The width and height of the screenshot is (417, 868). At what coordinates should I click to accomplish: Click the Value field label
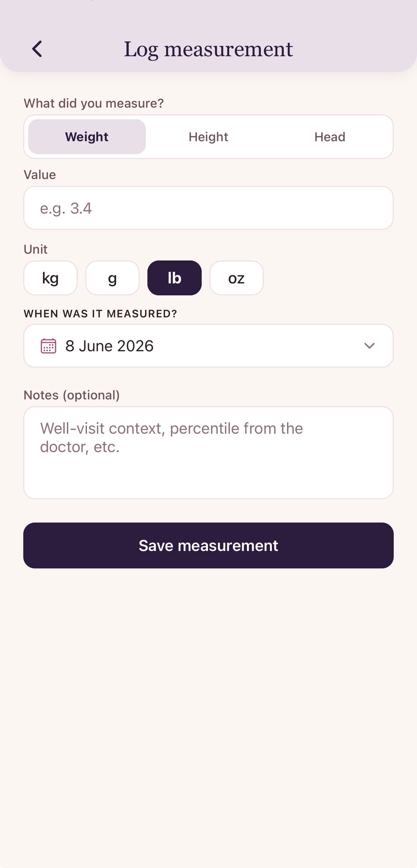40,175
